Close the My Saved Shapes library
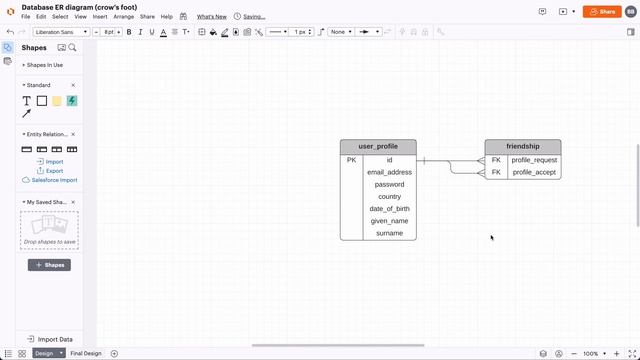Screen dimensions: 640x360 click(x=73, y=202)
